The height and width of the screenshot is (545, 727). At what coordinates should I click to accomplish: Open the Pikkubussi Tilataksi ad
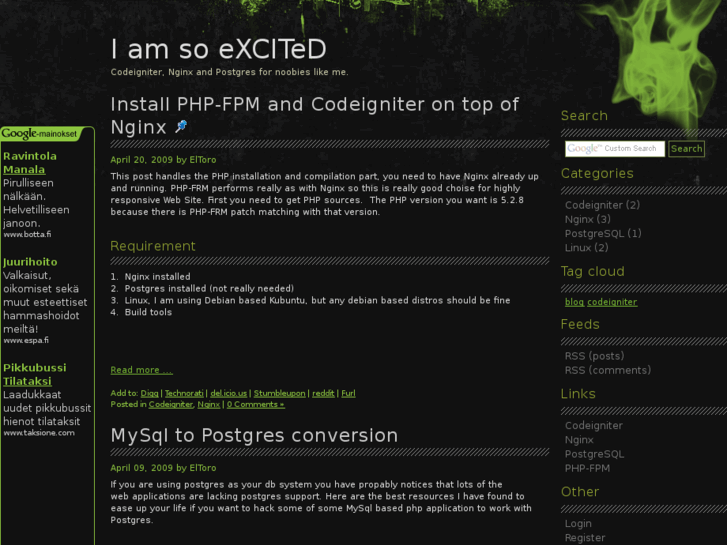tap(35, 374)
